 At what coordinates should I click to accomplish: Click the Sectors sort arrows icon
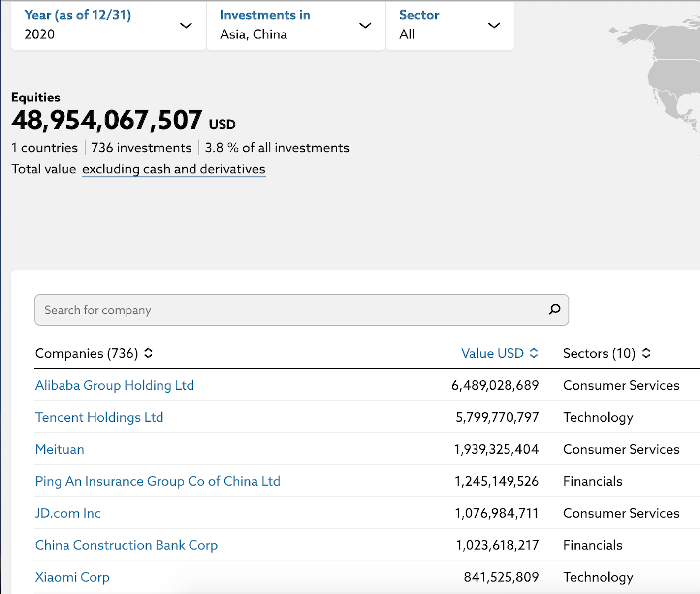click(x=646, y=353)
